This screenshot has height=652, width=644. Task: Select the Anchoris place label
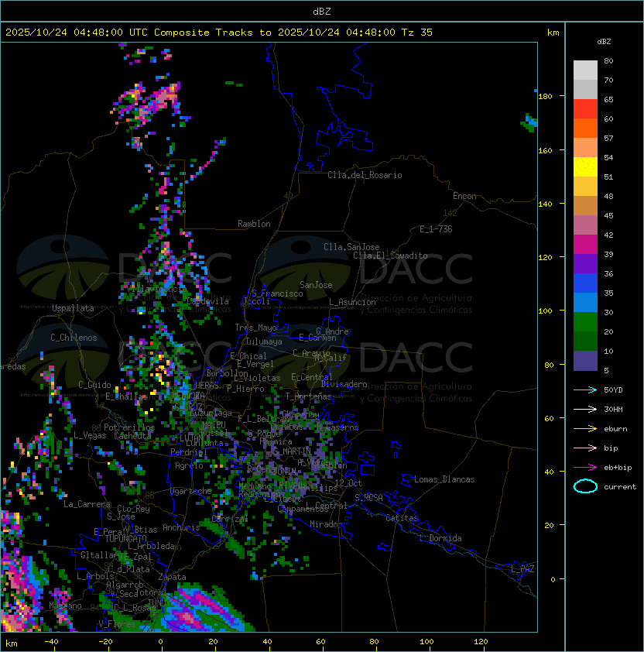pos(181,527)
